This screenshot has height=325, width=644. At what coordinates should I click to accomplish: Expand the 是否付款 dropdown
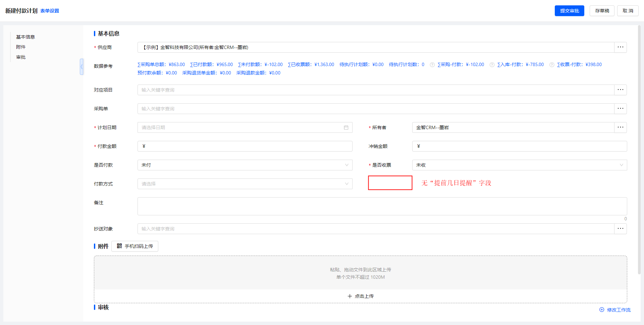(245, 165)
